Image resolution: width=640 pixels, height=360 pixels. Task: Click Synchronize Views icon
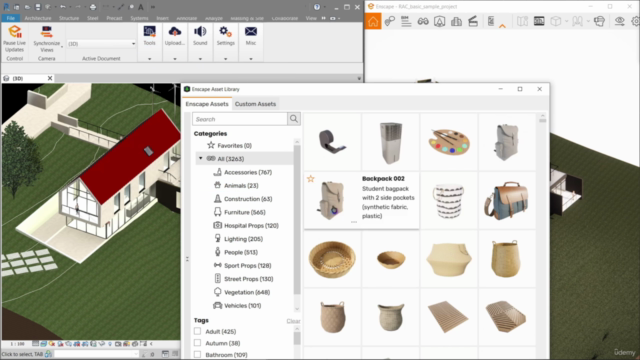point(47,32)
